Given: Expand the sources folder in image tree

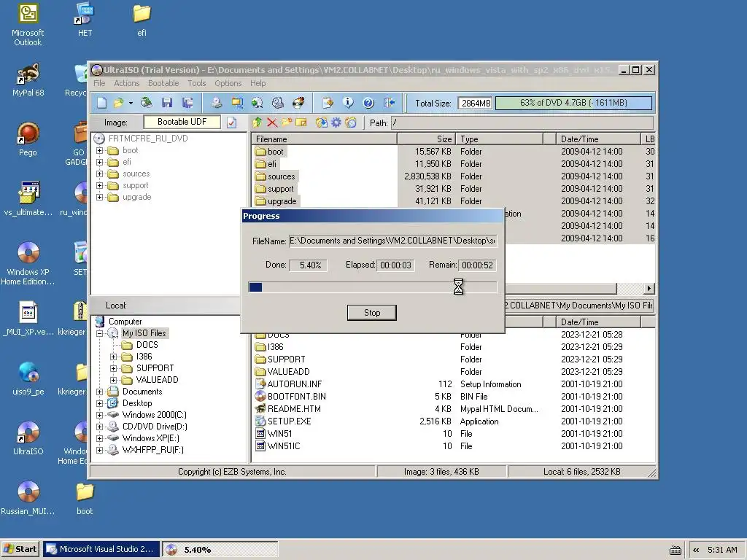Looking at the screenshot, I should click(99, 174).
